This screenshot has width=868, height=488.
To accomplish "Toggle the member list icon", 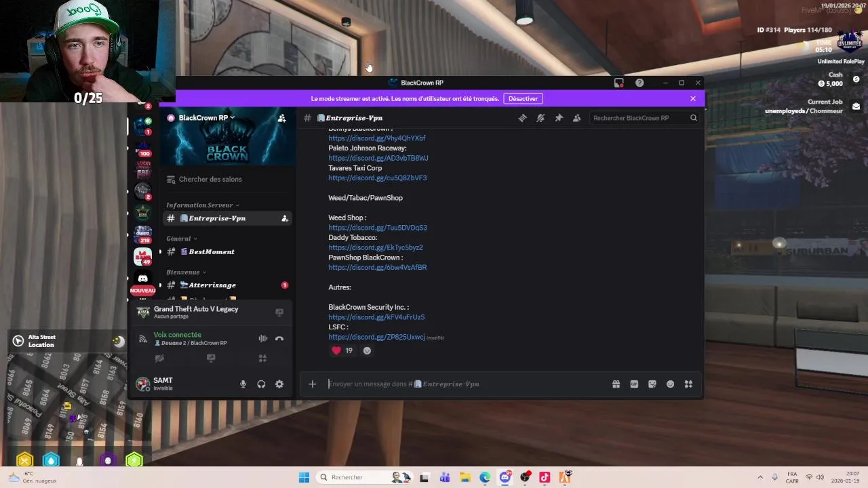I will pyautogui.click(x=576, y=118).
